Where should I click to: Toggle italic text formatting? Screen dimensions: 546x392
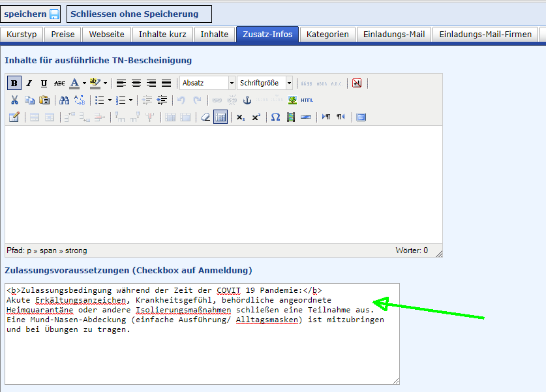(x=29, y=83)
